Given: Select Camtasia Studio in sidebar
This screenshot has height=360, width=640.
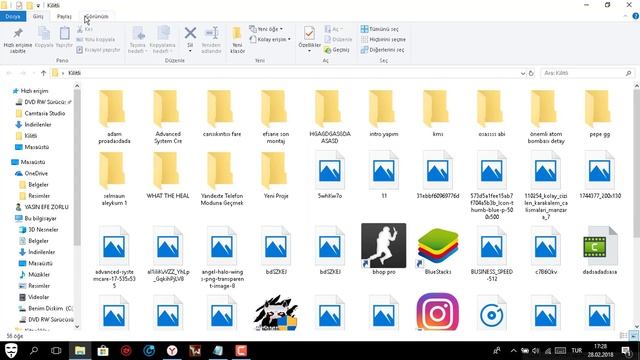Looking at the screenshot, I should click(44, 113).
